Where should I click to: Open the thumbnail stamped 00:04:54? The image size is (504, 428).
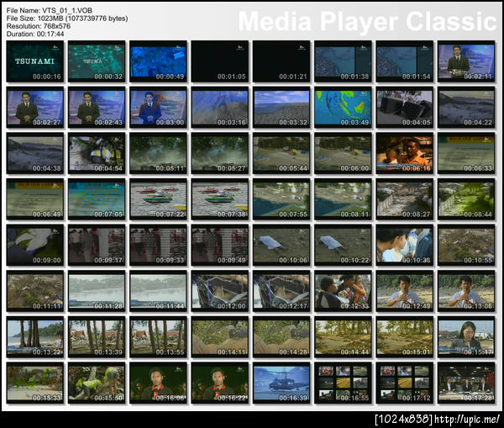pos(97,153)
